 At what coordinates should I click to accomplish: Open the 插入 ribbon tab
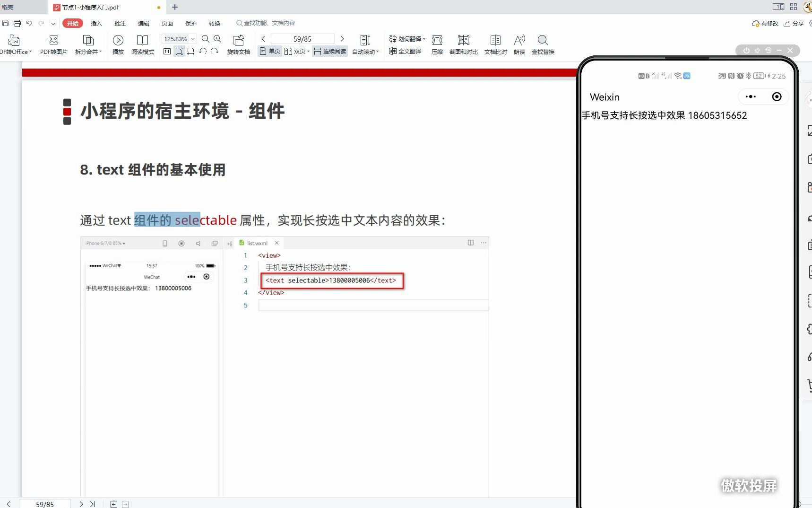96,23
